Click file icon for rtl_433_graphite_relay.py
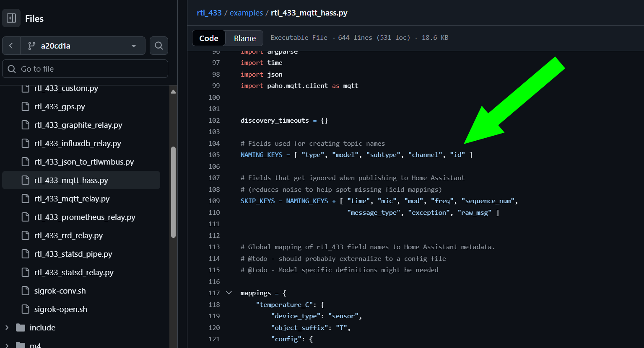This screenshot has width=644, height=348. (26, 125)
